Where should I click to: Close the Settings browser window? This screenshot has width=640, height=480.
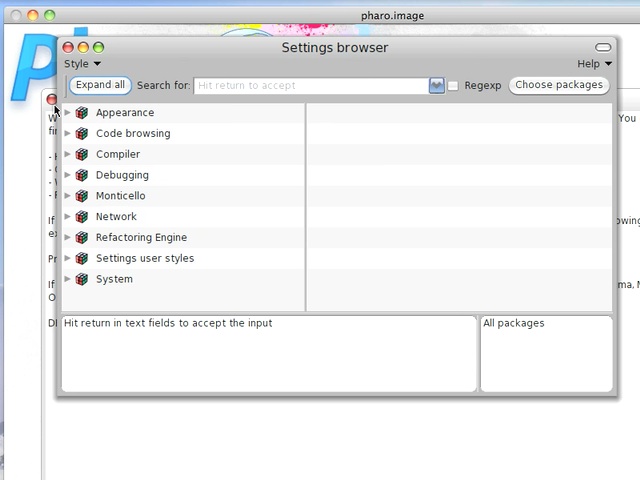click(68, 48)
